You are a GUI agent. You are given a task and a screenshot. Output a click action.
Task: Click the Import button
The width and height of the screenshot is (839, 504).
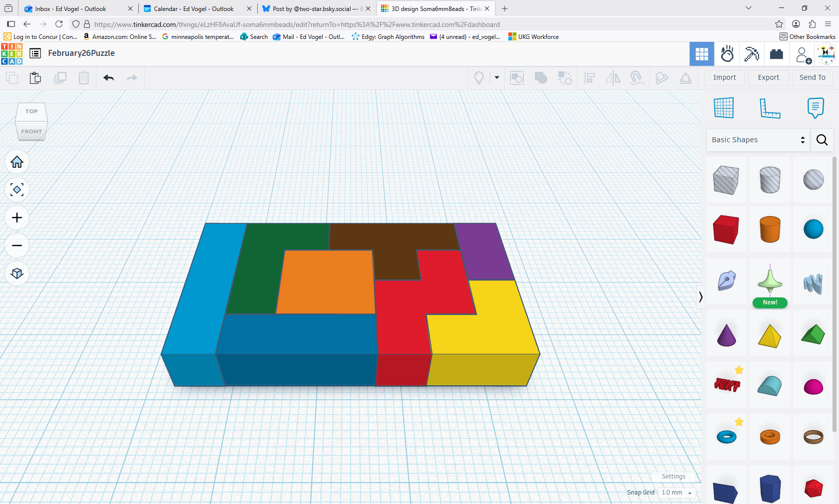click(x=724, y=77)
